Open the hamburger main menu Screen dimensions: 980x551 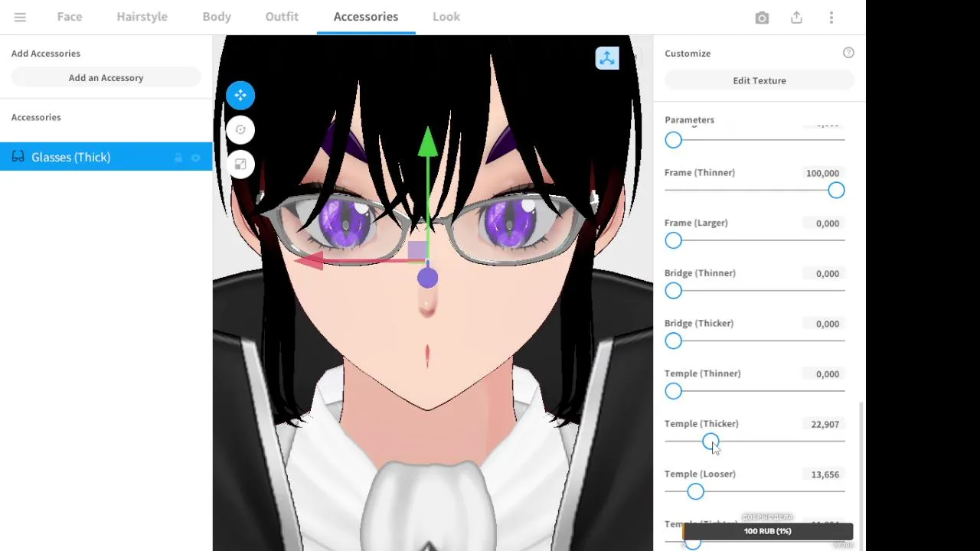[x=20, y=17]
